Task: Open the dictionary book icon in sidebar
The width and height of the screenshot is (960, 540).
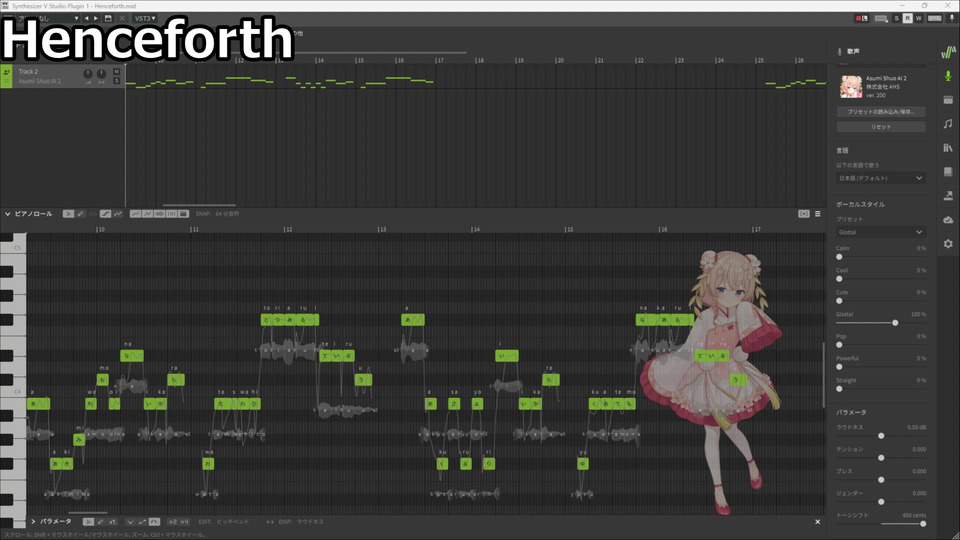Action: tap(948, 171)
